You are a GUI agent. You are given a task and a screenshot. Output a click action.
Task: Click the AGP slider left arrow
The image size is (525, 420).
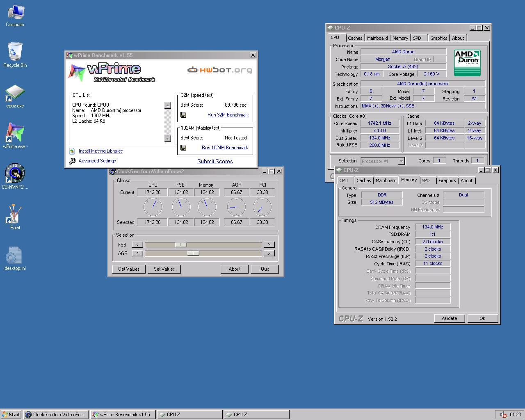pyautogui.click(x=137, y=253)
